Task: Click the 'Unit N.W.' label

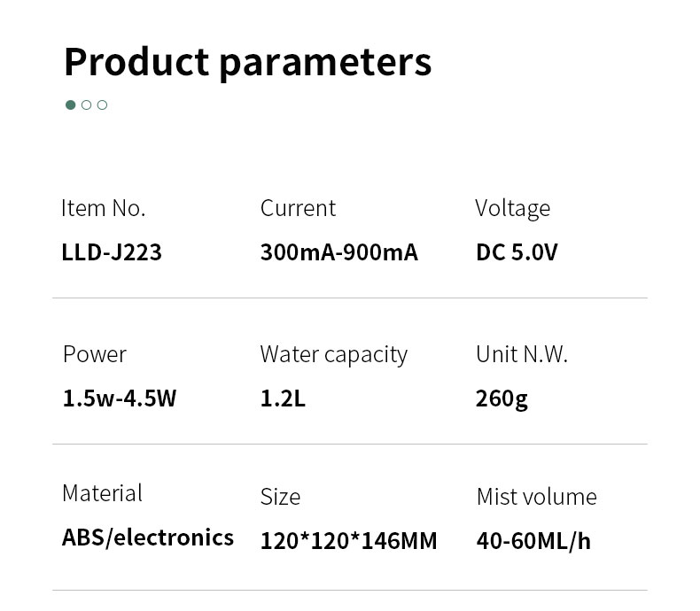Action: [x=521, y=354]
